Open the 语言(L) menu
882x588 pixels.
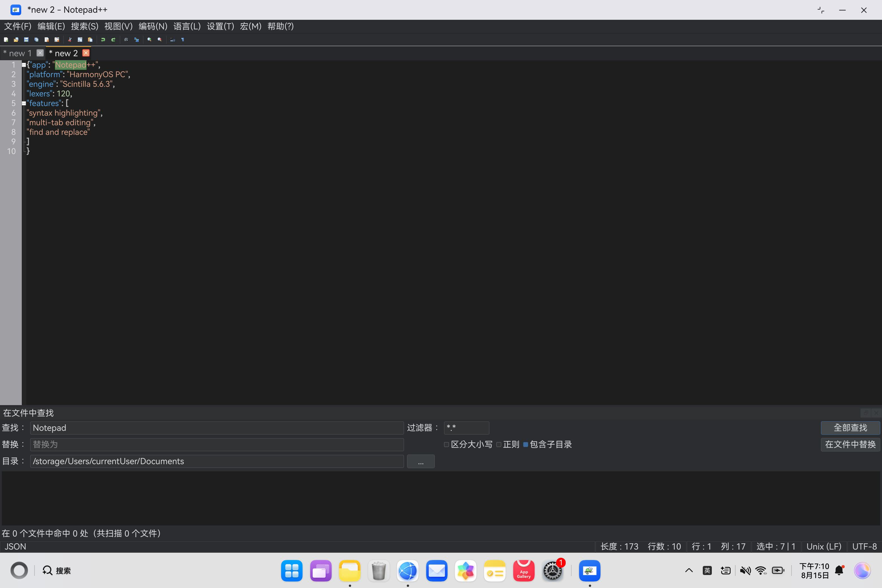(x=187, y=26)
